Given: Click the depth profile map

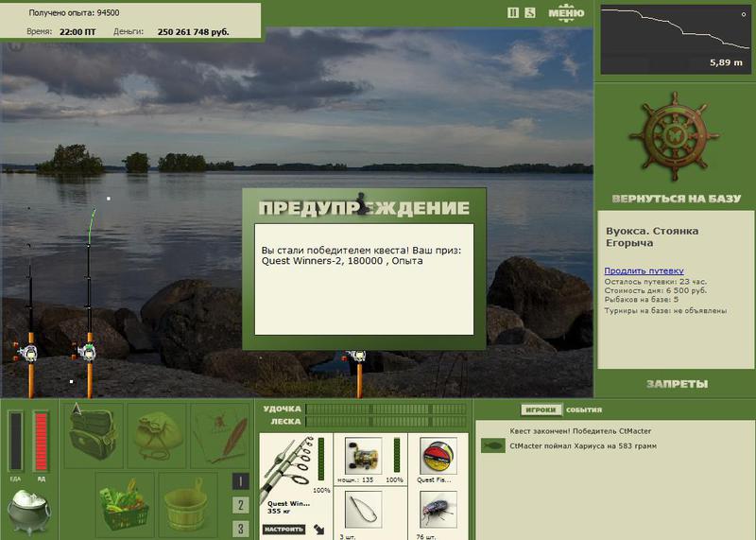Looking at the screenshot, I should (675, 40).
